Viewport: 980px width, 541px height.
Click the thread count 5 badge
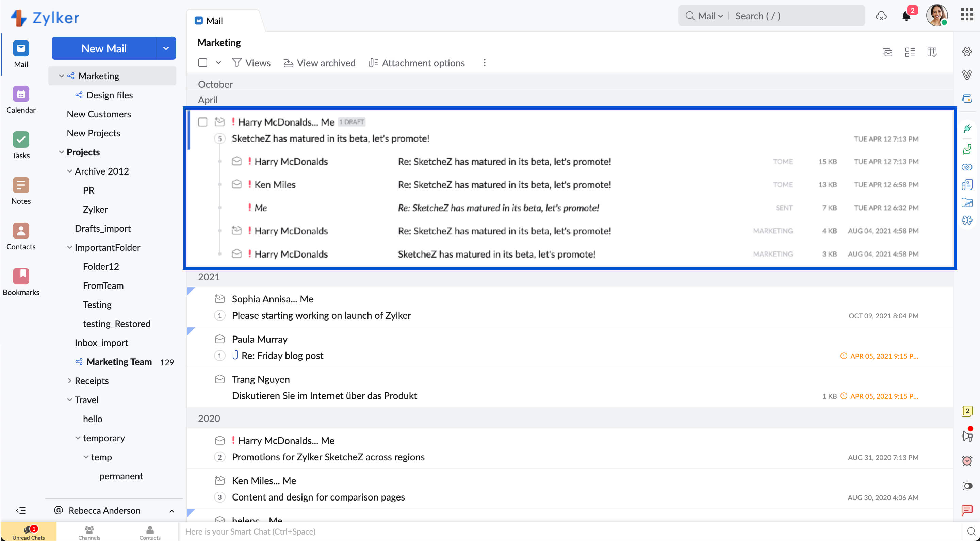(x=219, y=138)
